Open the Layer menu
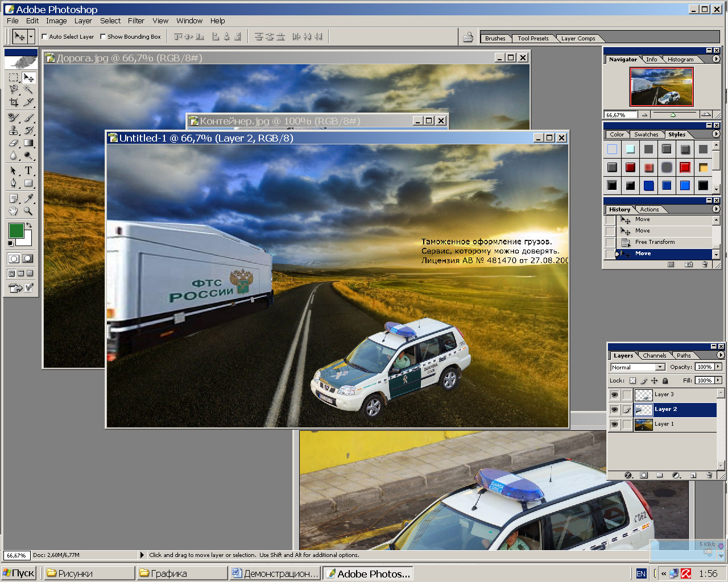 point(83,20)
